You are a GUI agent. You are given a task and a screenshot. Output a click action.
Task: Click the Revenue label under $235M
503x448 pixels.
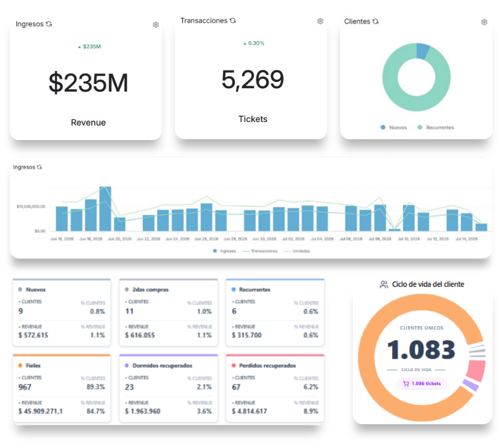88,123
